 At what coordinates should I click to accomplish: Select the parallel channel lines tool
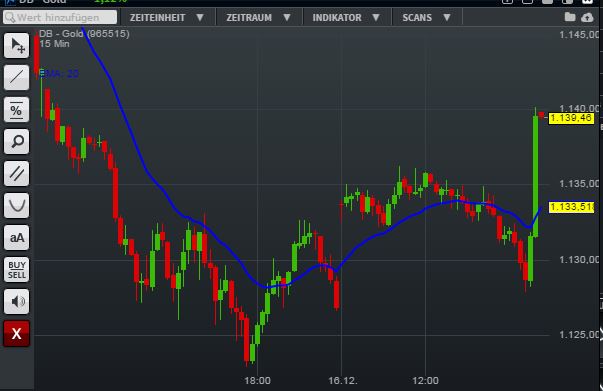[17, 173]
